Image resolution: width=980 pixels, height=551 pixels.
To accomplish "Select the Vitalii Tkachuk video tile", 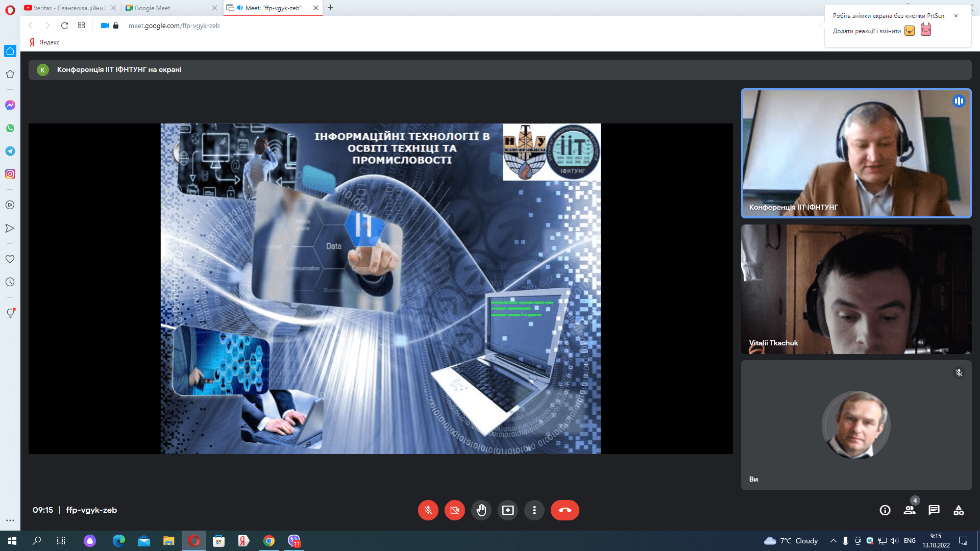I will 856,289.
